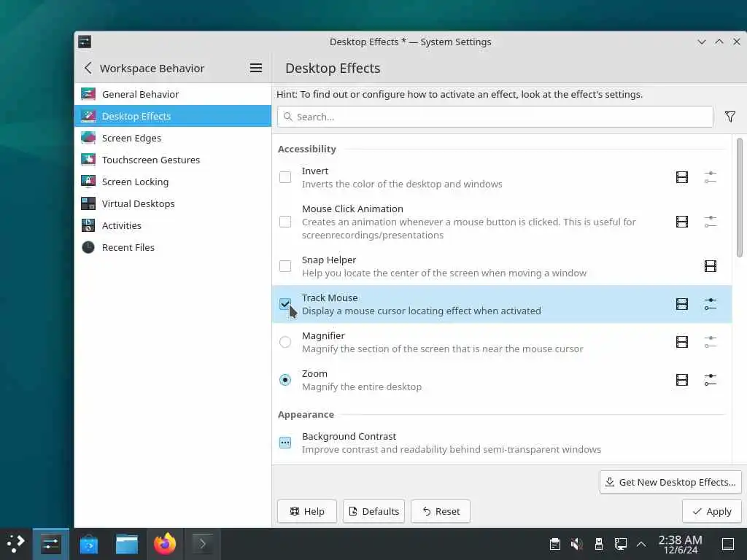Expand hidden system tray icons

641,544
